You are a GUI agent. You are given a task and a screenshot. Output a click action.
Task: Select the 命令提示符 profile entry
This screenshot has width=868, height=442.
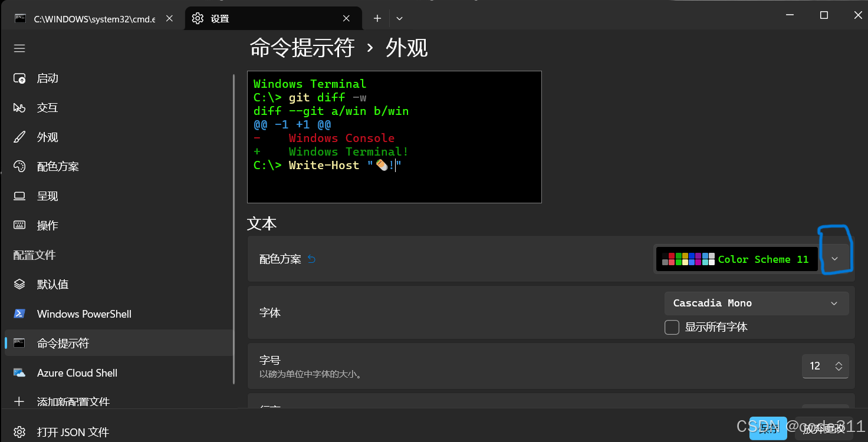coord(118,344)
